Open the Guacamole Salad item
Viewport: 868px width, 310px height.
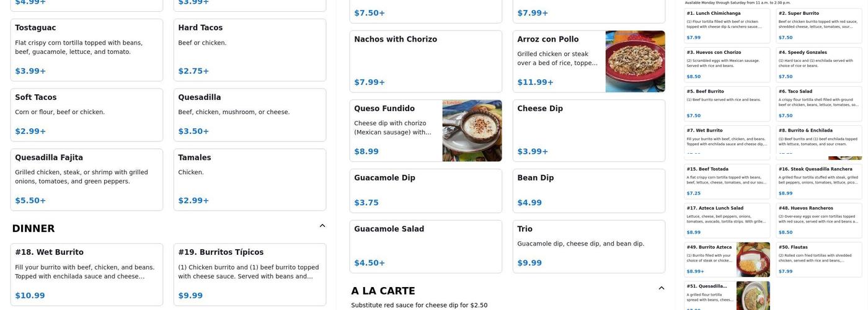[426, 247]
